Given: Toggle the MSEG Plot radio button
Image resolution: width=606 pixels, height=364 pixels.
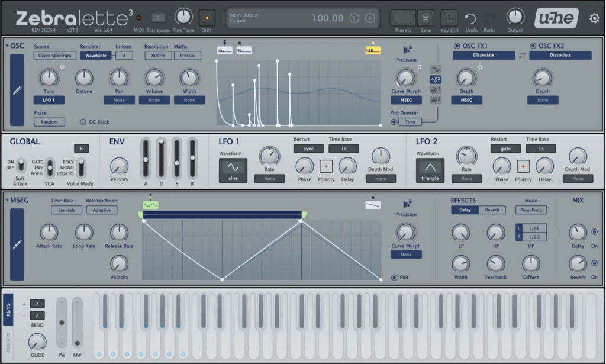Looking at the screenshot, I should (394, 277).
